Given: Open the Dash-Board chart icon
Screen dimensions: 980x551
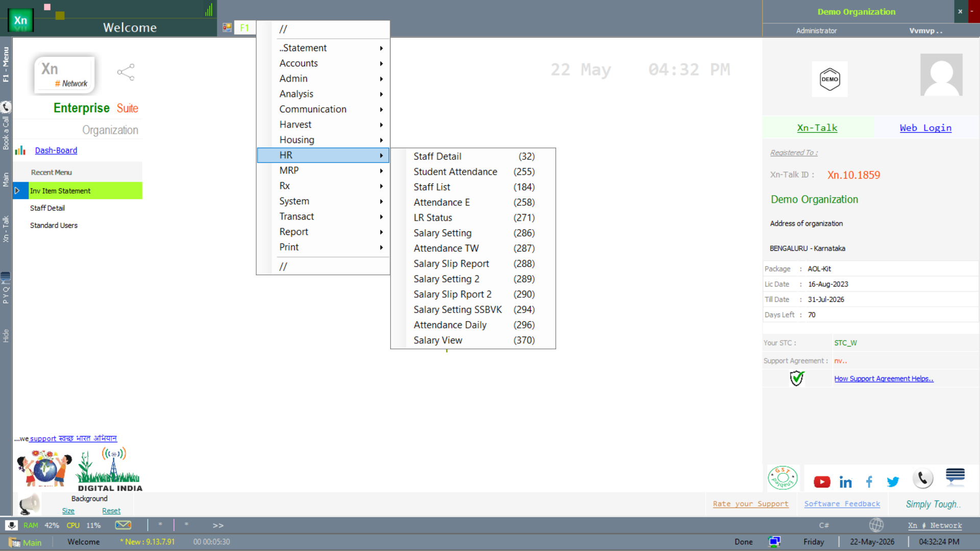Looking at the screenshot, I should pyautogui.click(x=20, y=150).
